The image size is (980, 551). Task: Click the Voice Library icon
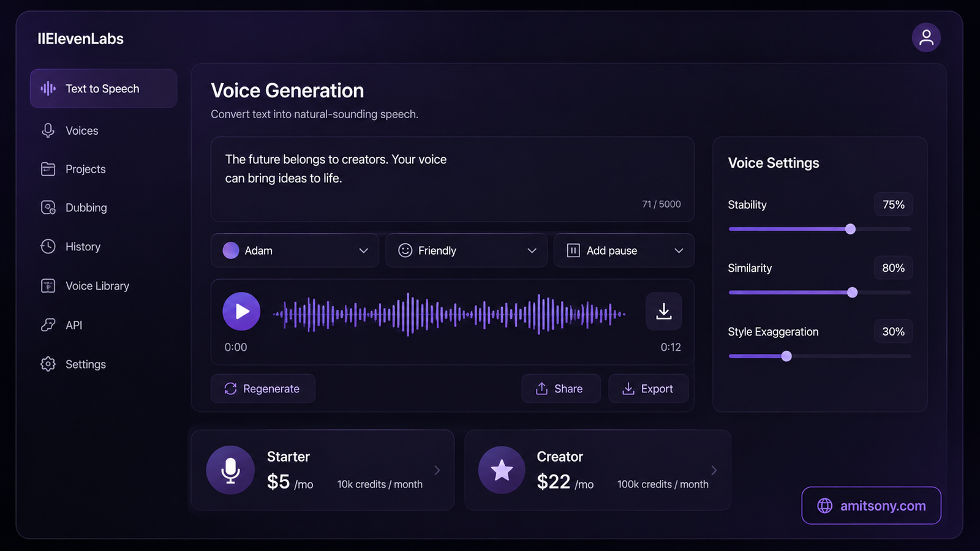[48, 286]
